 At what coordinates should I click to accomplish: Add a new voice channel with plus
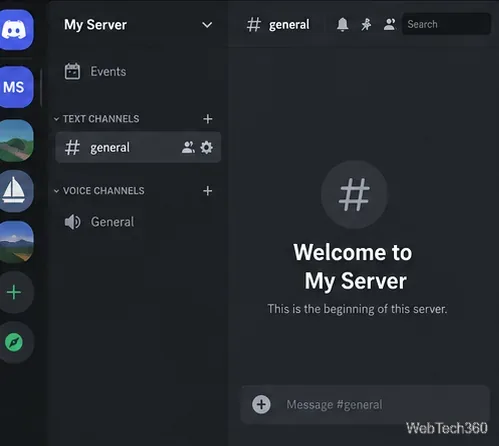click(x=208, y=191)
